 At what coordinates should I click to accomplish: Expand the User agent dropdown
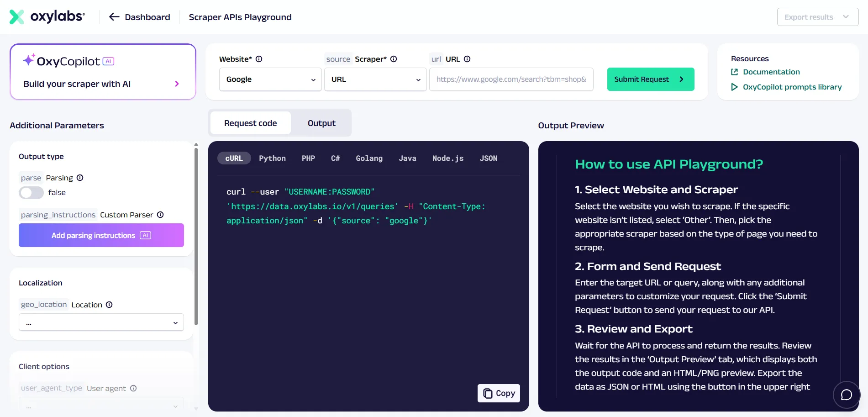tap(101, 406)
